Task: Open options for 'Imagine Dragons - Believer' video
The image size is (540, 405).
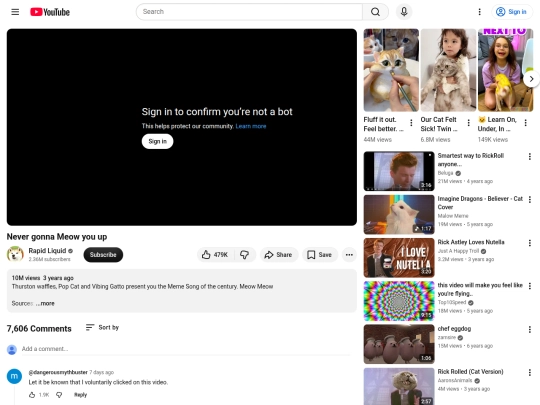Action: tap(530, 199)
